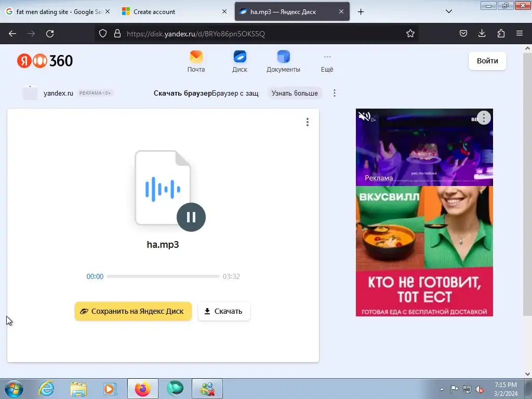The height and width of the screenshot is (399, 532).
Task: View site security lock information
Action: (x=117, y=33)
